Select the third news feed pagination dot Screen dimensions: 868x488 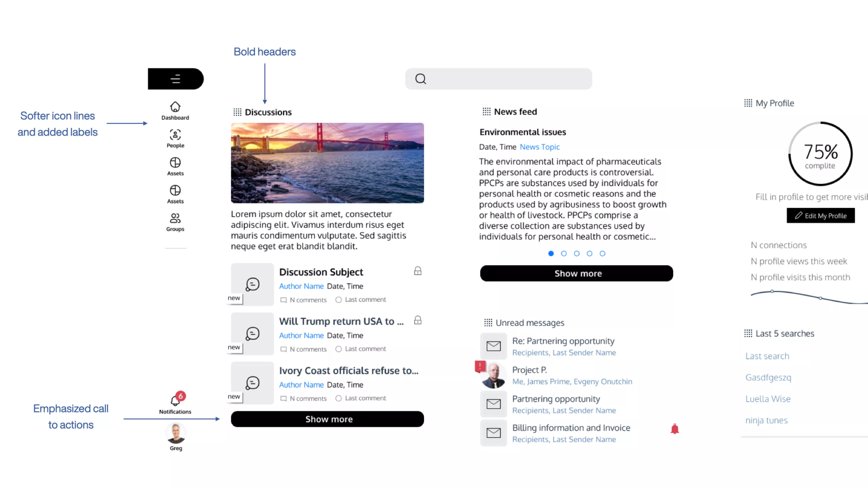click(x=577, y=253)
